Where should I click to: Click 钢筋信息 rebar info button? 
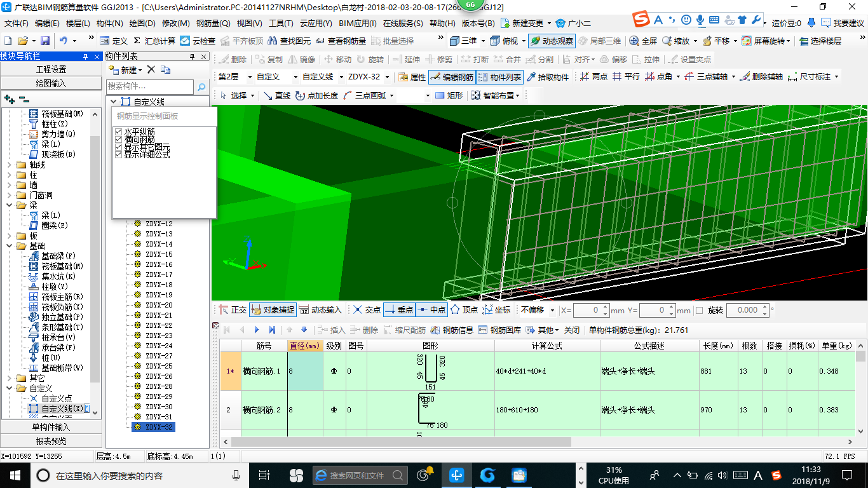[x=452, y=330]
